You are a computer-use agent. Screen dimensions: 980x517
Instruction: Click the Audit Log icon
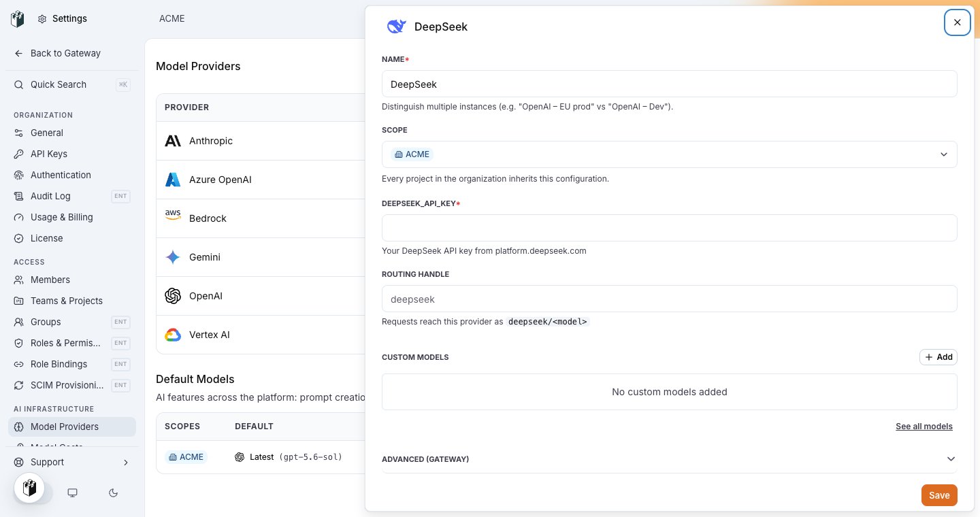pyautogui.click(x=18, y=196)
